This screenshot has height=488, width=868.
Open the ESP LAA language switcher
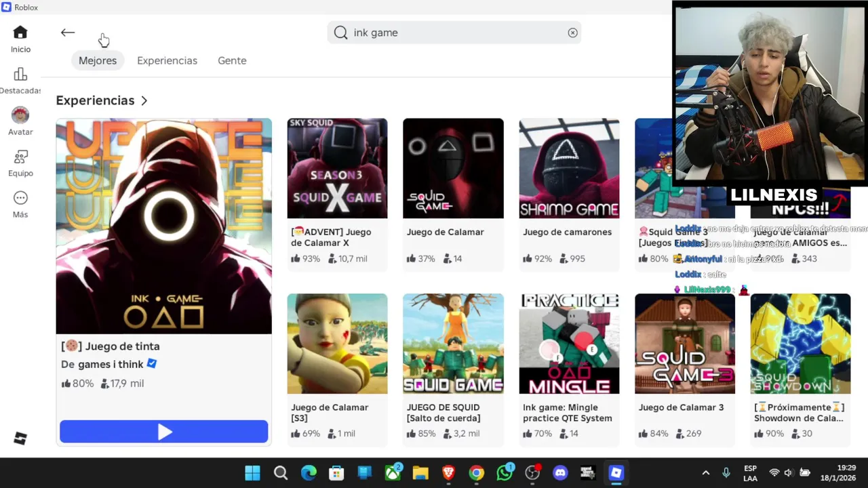tap(750, 472)
